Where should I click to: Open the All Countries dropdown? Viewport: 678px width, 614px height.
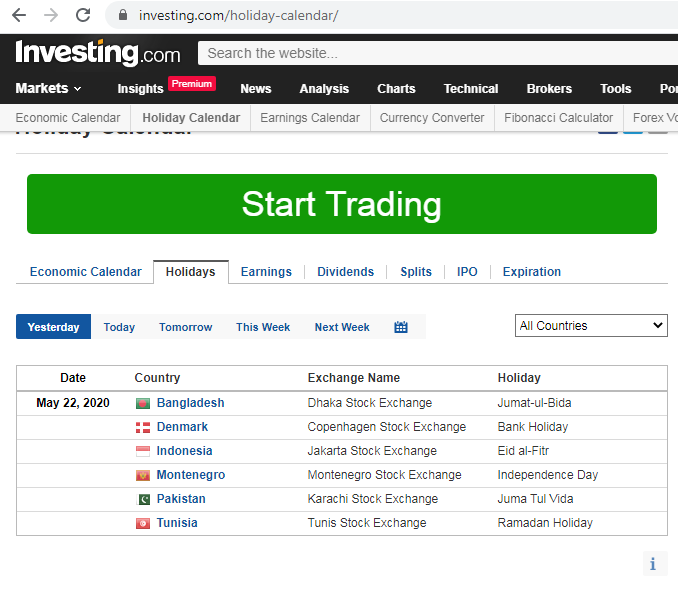click(591, 326)
